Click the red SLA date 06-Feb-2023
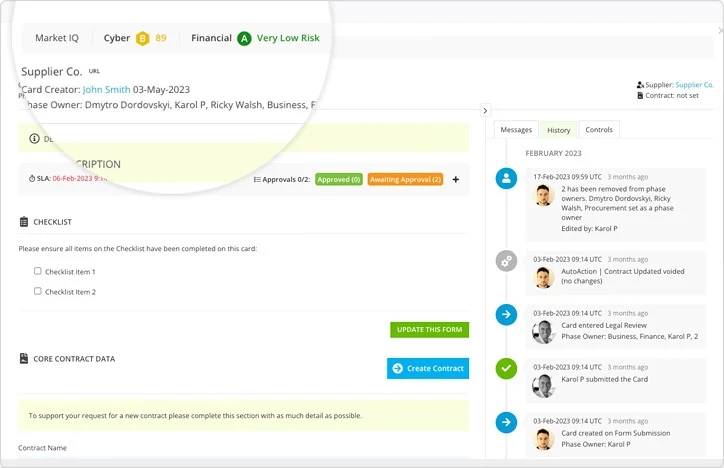Screen dimensions: 724x468 pos(79,179)
